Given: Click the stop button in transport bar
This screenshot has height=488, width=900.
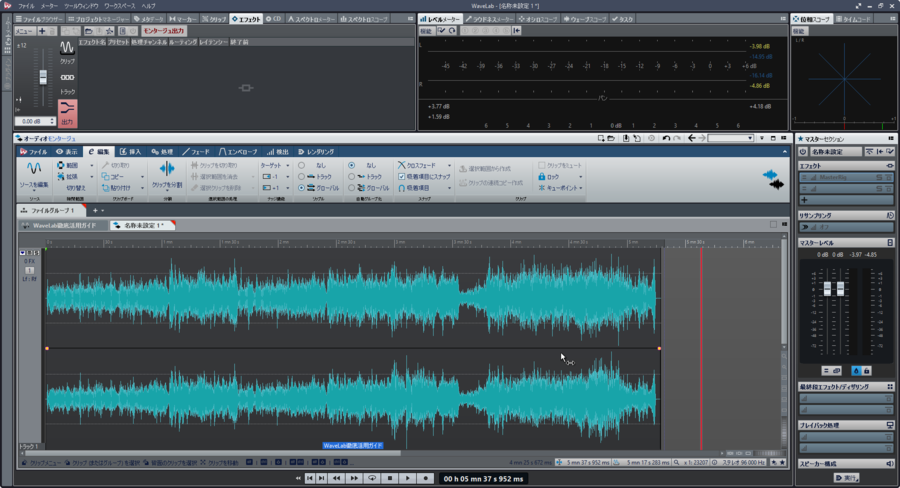Looking at the screenshot, I should (x=390, y=478).
